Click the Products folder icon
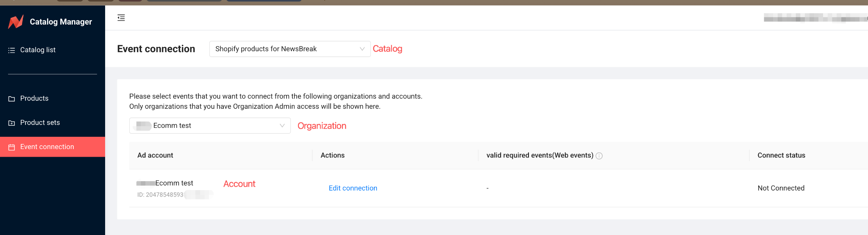Viewport: 868px width, 235px height. pyautogui.click(x=11, y=99)
